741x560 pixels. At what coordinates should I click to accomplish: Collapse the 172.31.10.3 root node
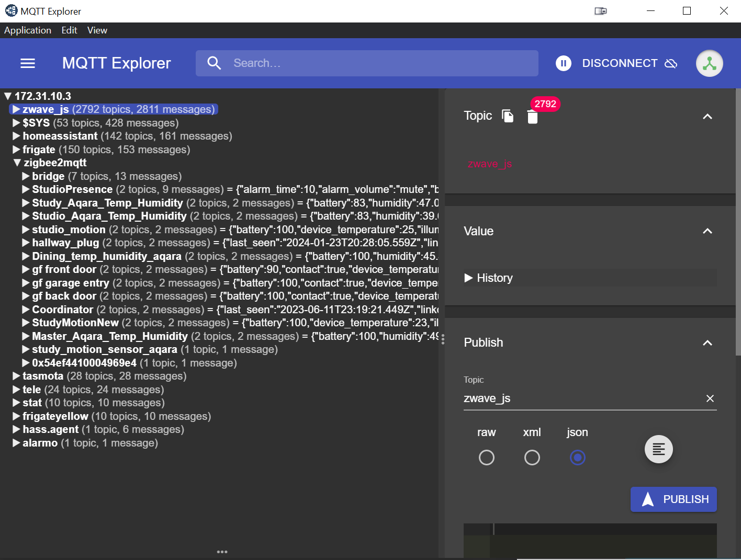pyautogui.click(x=8, y=96)
